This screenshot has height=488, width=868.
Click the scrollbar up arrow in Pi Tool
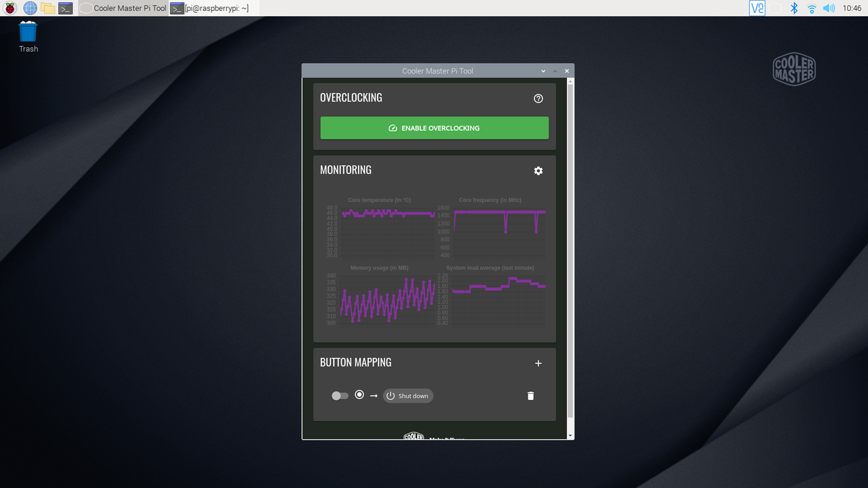pos(570,81)
